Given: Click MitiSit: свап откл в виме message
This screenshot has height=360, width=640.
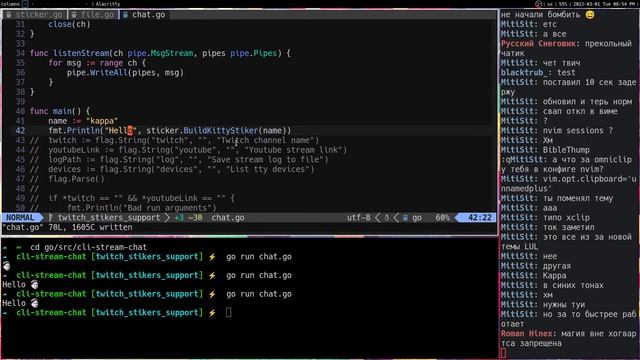Looking at the screenshot, I should point(559,111).
